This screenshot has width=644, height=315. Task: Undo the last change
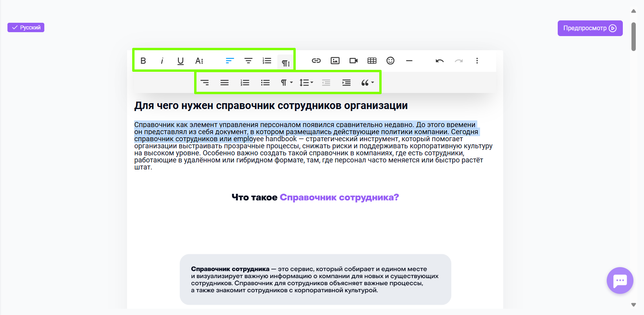[x=440, y=61]
